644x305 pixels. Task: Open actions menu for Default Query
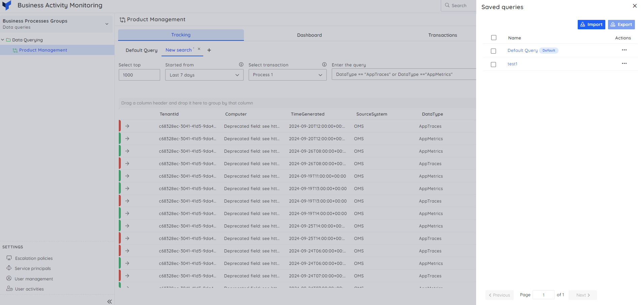click(624, 50)
